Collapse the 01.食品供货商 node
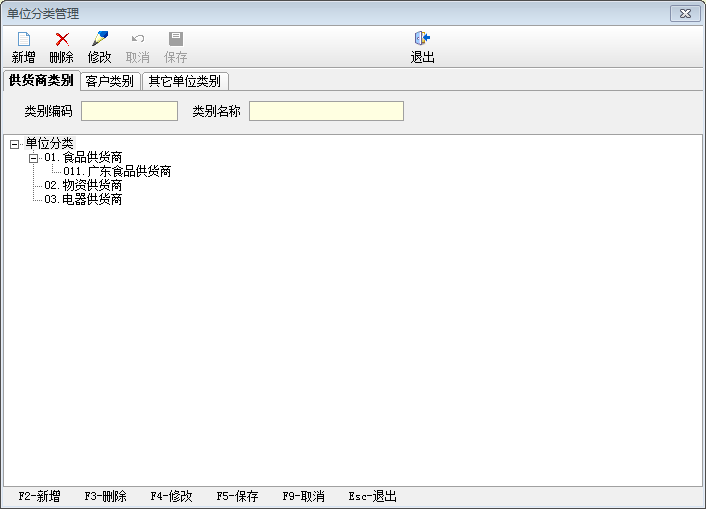 (33, 158)
